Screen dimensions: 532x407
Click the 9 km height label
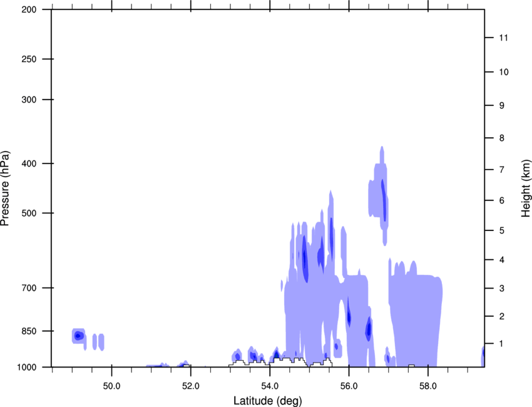502,106
